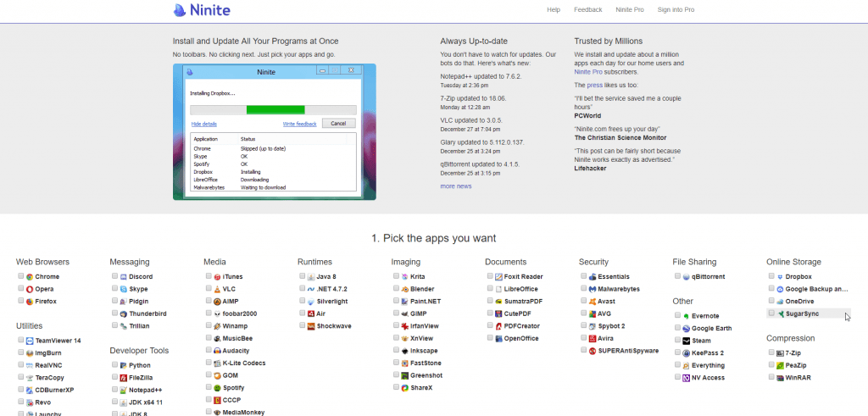
Task: Click the Avast icon
Action: click(593, 302)
